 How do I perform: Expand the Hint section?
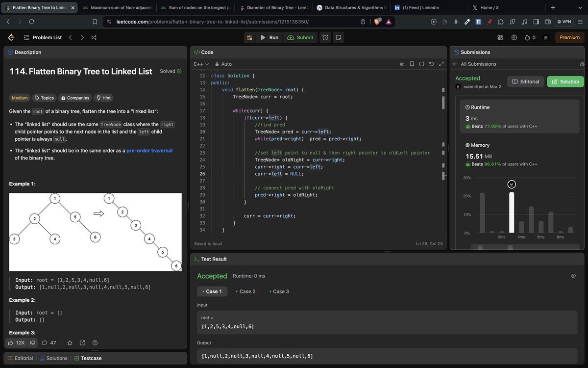coord(103,98)
